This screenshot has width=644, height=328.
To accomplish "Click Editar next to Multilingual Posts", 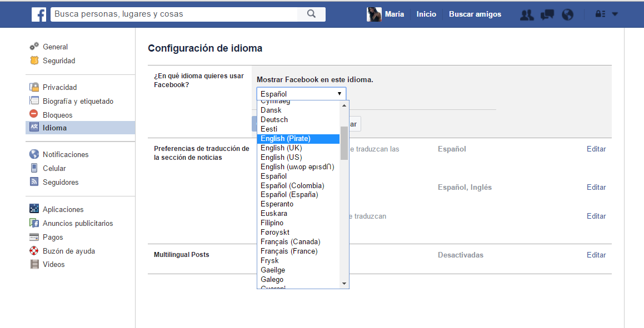I will coord(596,255).
